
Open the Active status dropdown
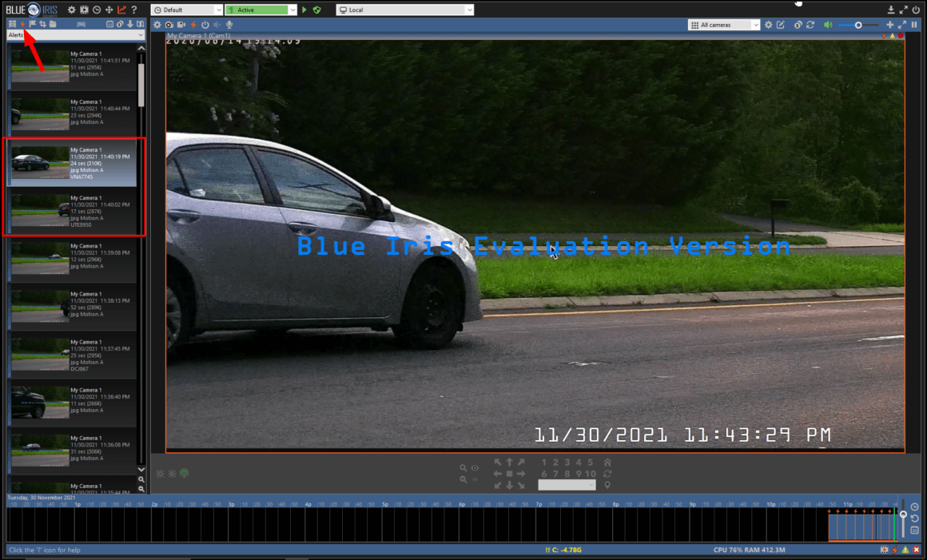(261, 10)
